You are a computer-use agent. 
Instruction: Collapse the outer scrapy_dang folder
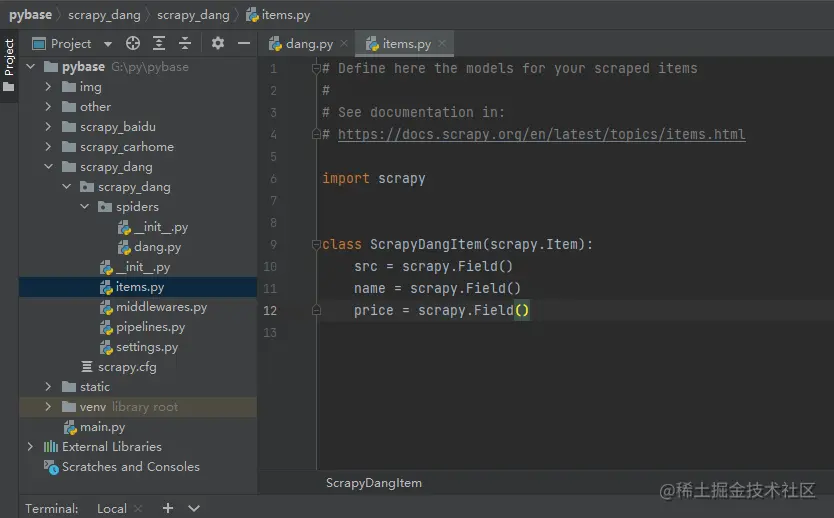point(48,166)
